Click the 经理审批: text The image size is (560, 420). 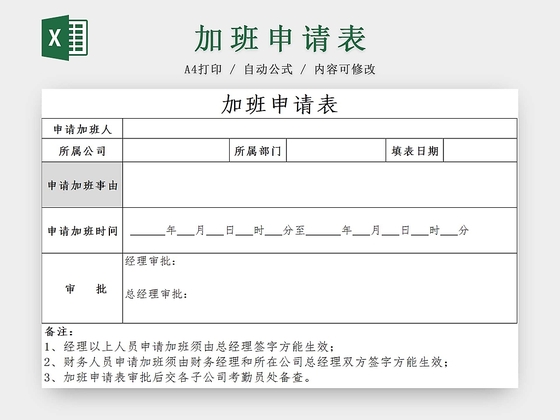tap(150, 261)
